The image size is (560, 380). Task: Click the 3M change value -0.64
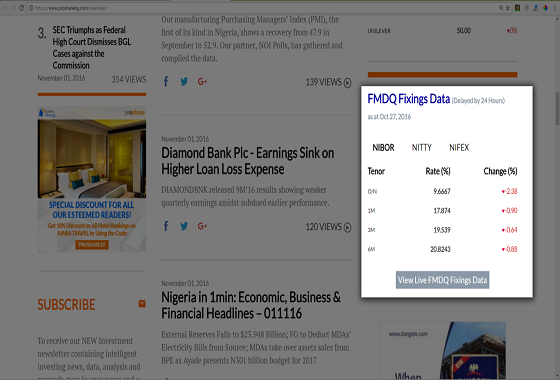[509, 230]
